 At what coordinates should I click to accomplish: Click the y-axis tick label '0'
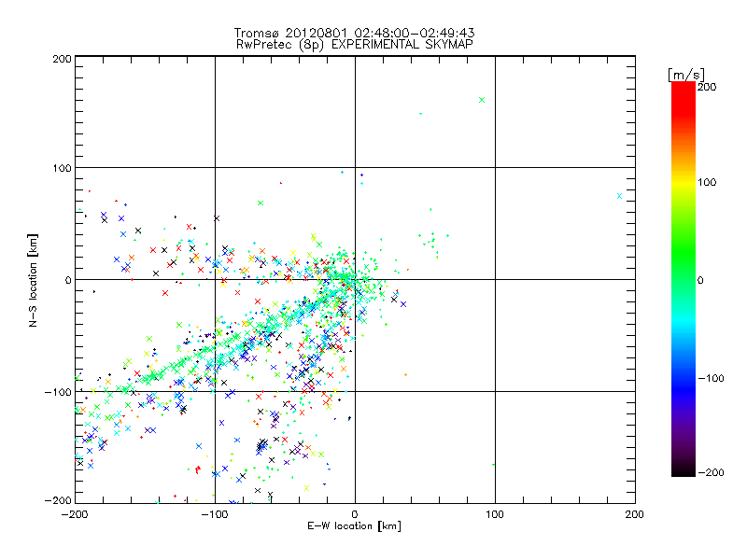tap(68, 280)
